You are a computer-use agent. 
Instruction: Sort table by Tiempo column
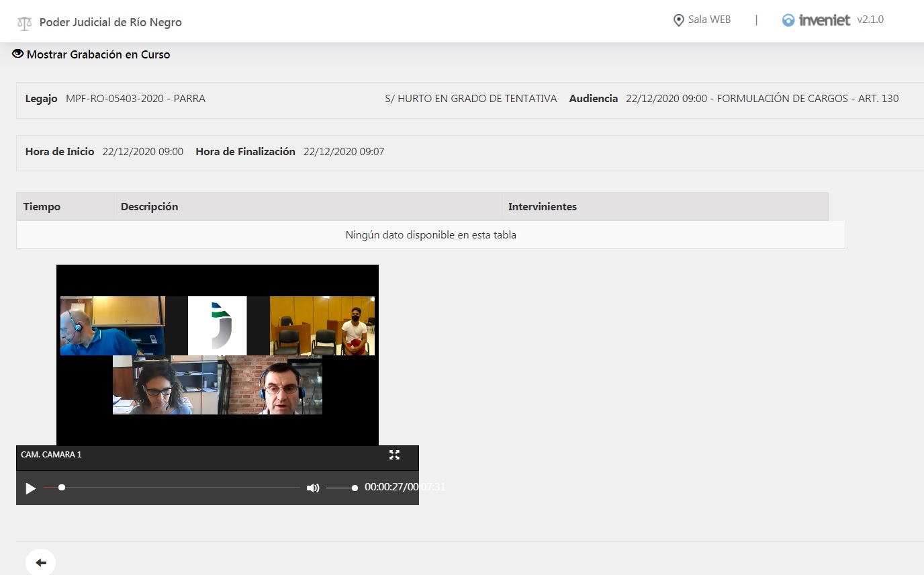(65, 207)
